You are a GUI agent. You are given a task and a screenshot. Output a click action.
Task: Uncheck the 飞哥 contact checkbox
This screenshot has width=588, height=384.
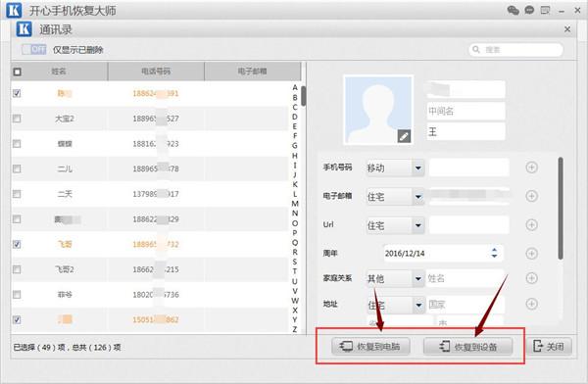tap(17, 244)
